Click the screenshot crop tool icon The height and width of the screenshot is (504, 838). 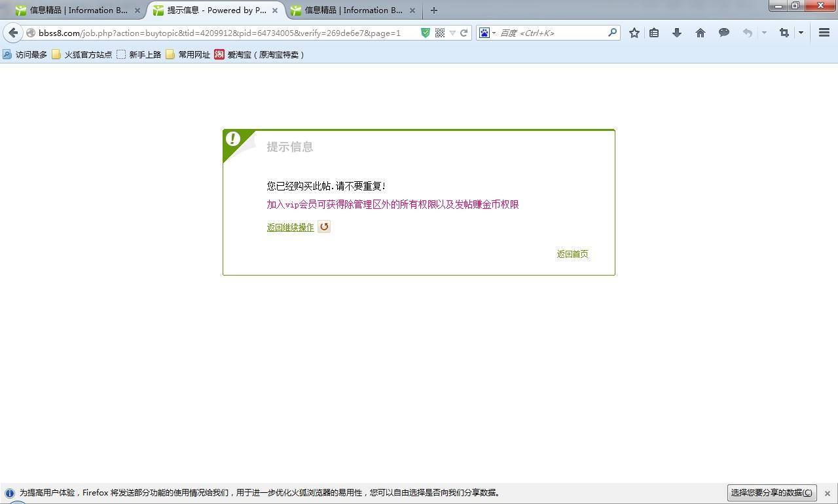pos(784,33)
